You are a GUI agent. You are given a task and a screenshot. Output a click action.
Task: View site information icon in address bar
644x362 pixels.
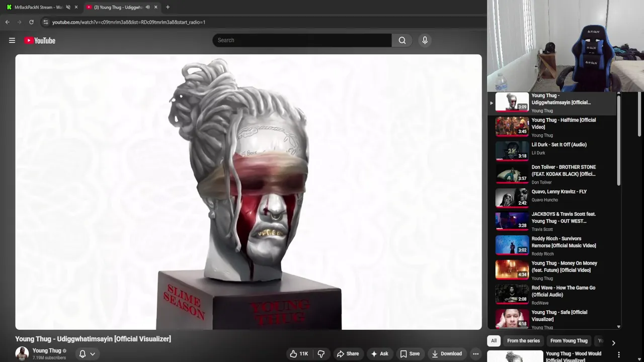point(45,22)
